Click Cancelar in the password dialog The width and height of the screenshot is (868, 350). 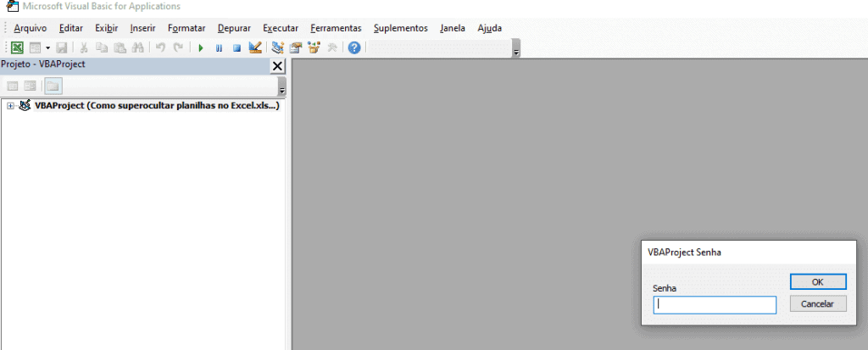[818, 304]
